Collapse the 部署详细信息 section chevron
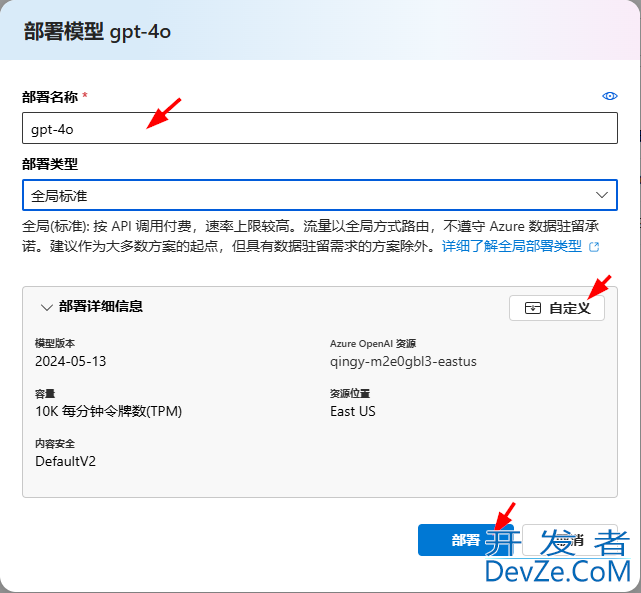This screenshot has height=593, width=641. tap(47, 307)
